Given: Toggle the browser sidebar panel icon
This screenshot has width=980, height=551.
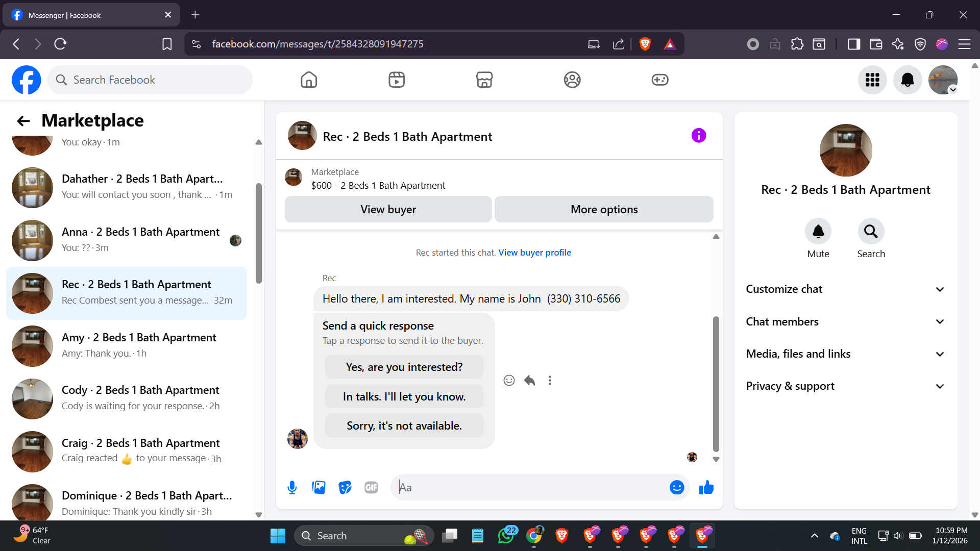Looking at the screenshot, I should pyautogui.click(x=853, y=44).
